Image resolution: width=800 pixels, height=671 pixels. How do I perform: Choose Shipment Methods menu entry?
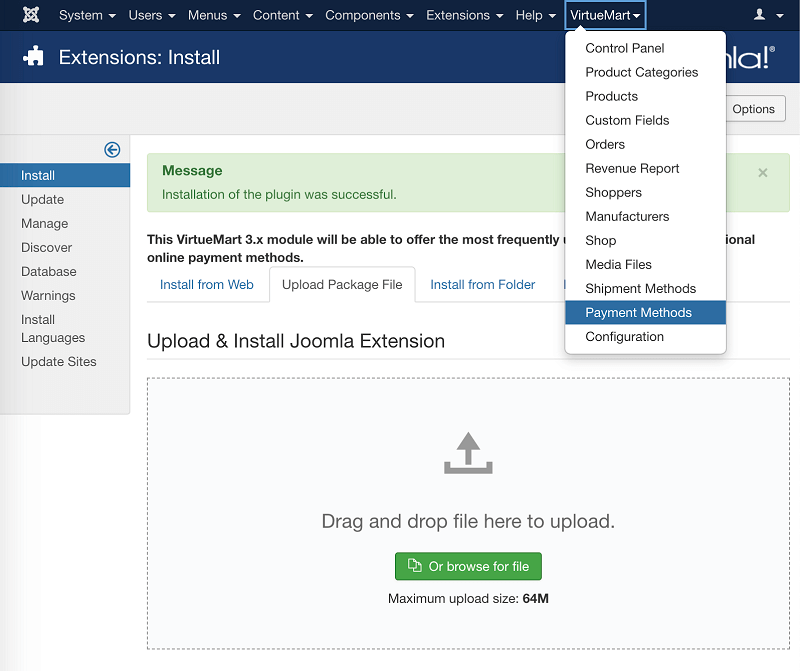pyautogui.click(x=640, y=289)
